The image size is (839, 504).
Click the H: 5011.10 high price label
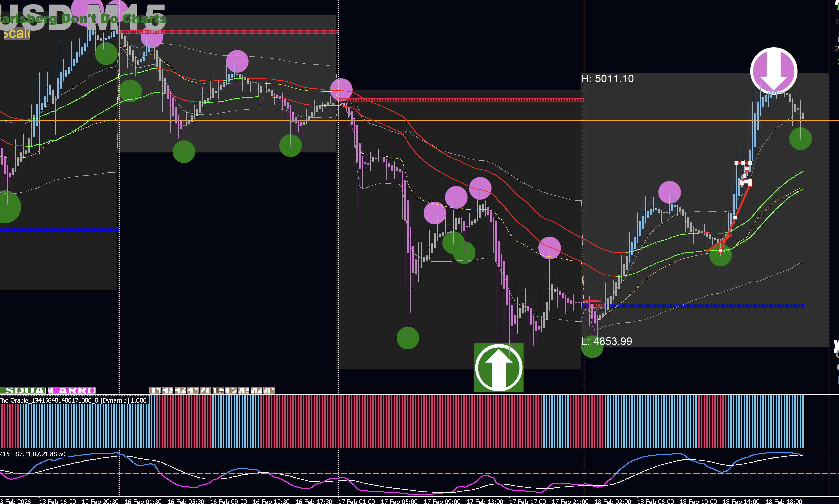(x=607, y=79)
